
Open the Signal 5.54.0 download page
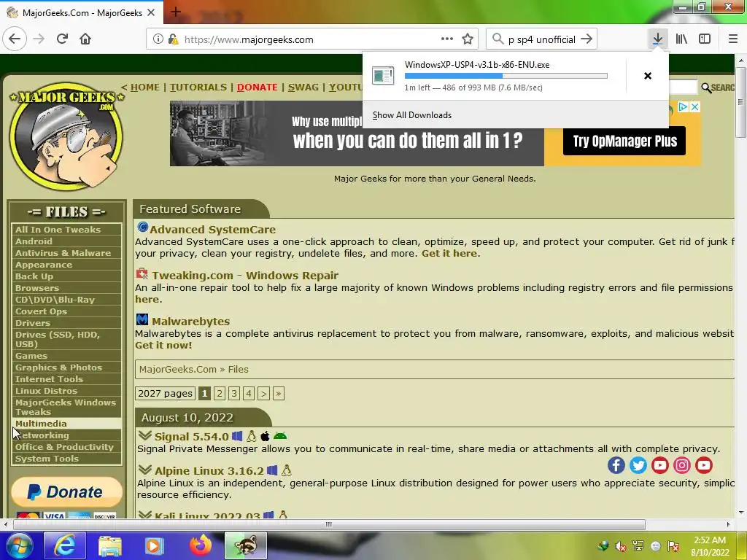tap(192, 436)
